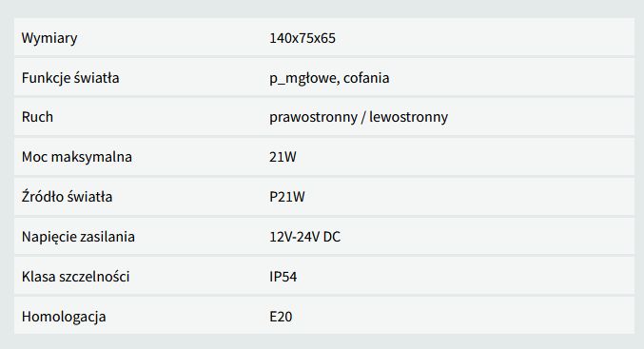This screenshot has height=349, width=644.
Task: Click the Źródło światła label
Action: click(67, 196)
